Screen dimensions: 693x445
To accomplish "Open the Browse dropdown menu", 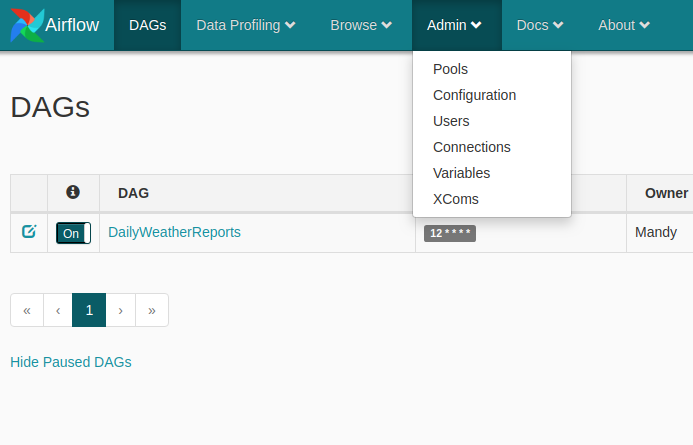I will [x=361, y=25].
